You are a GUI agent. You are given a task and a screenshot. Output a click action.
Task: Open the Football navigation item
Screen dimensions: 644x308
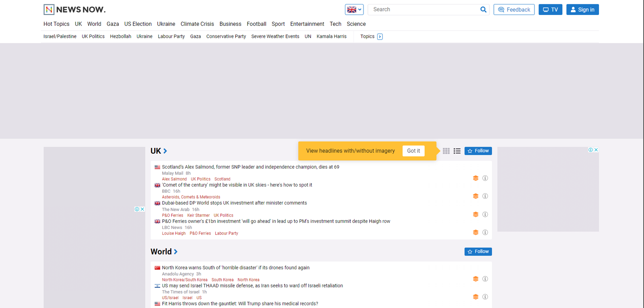[x=256, y=24]
